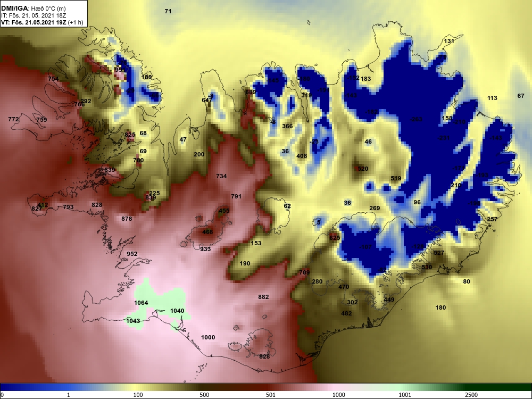This screenshot has width=532, height=399.
Task: Click the map value '131'
Action: [449, 41]
